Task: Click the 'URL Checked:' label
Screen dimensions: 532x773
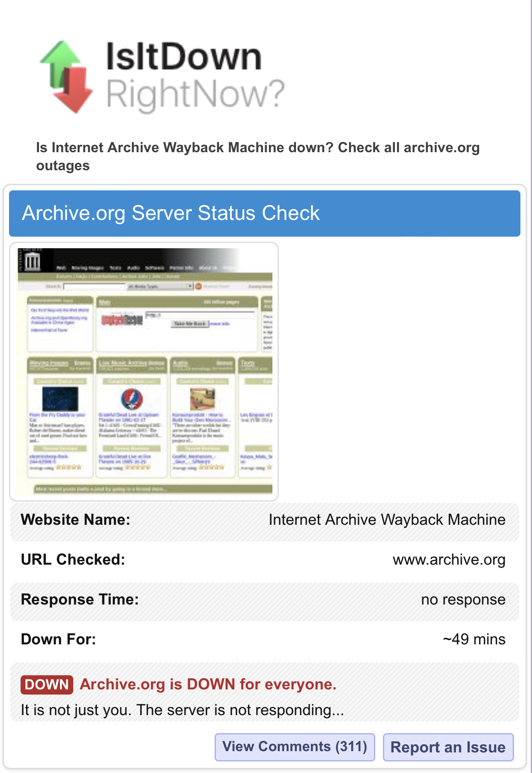Action: (73, 559)
